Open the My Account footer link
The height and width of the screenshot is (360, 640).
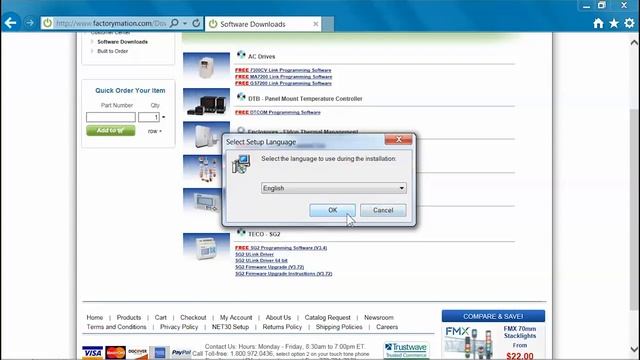point(236,317)
